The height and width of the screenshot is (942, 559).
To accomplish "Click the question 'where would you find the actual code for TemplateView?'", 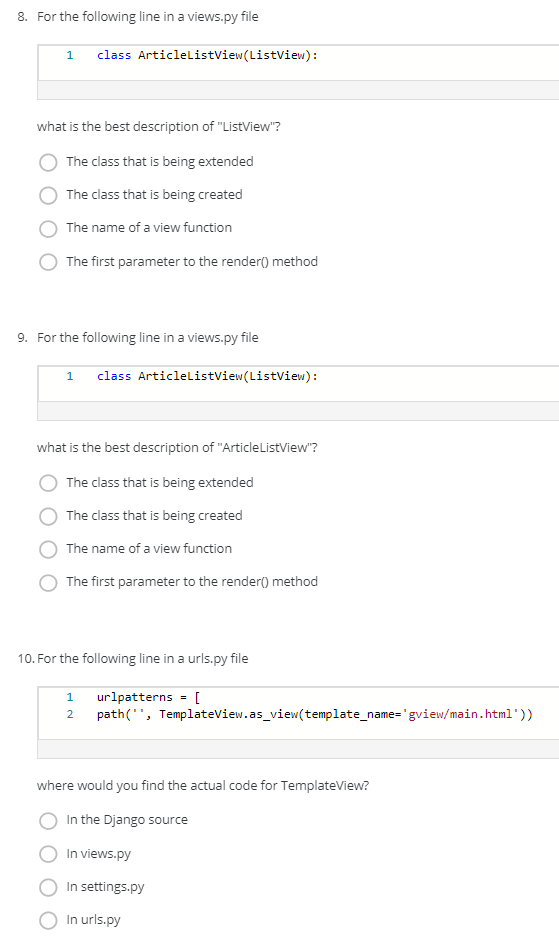I will pos(203,785).
